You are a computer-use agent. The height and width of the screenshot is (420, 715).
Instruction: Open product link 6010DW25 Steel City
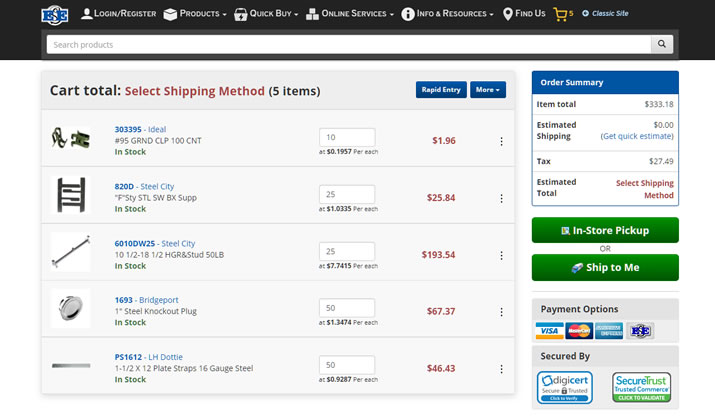click(155, 244)
